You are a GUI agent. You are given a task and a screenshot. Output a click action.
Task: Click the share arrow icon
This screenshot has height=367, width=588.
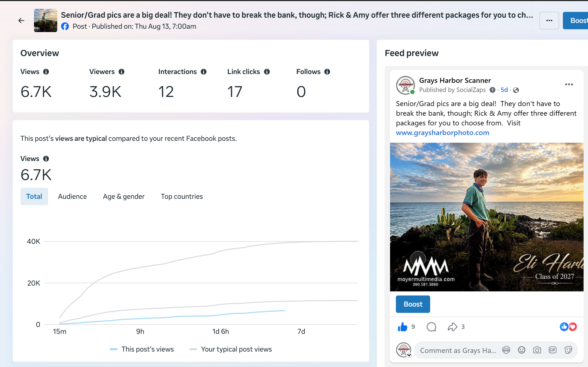[x=452, y=327]
